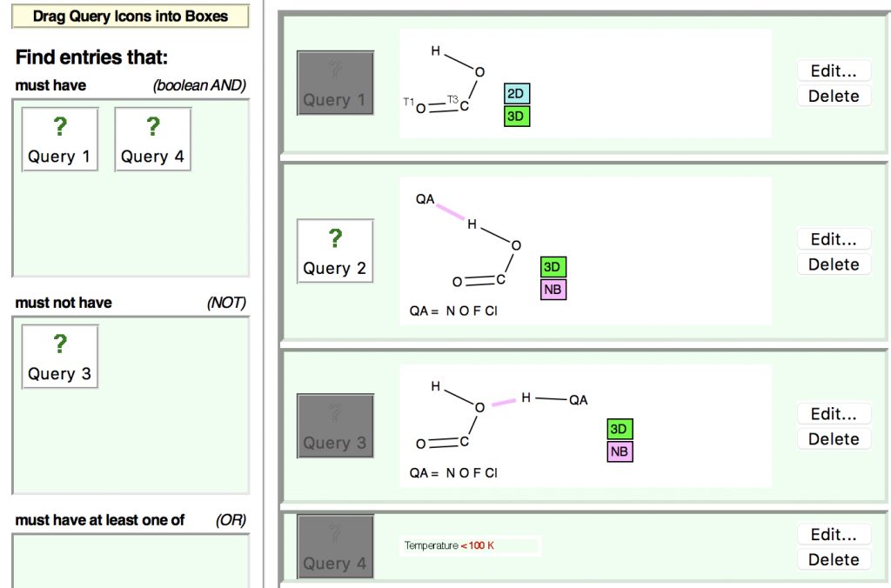This screenshot has height=588, width=891.
Task: Click the empty 'must have at least one of' box
Action: pyautogui.click(x=131, y=560)
